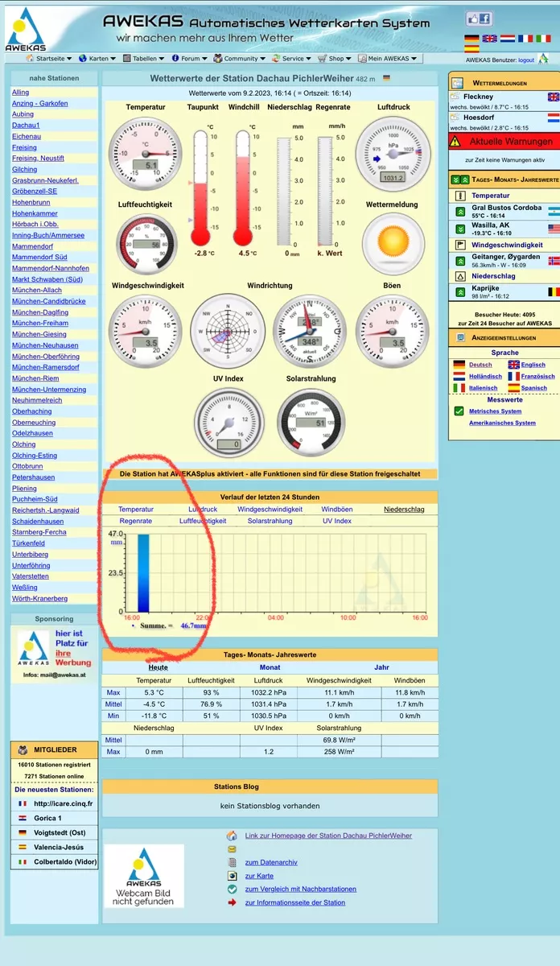Open the Forum dropdown menu
The image size is (560, 966).
[x=189, y=59]
